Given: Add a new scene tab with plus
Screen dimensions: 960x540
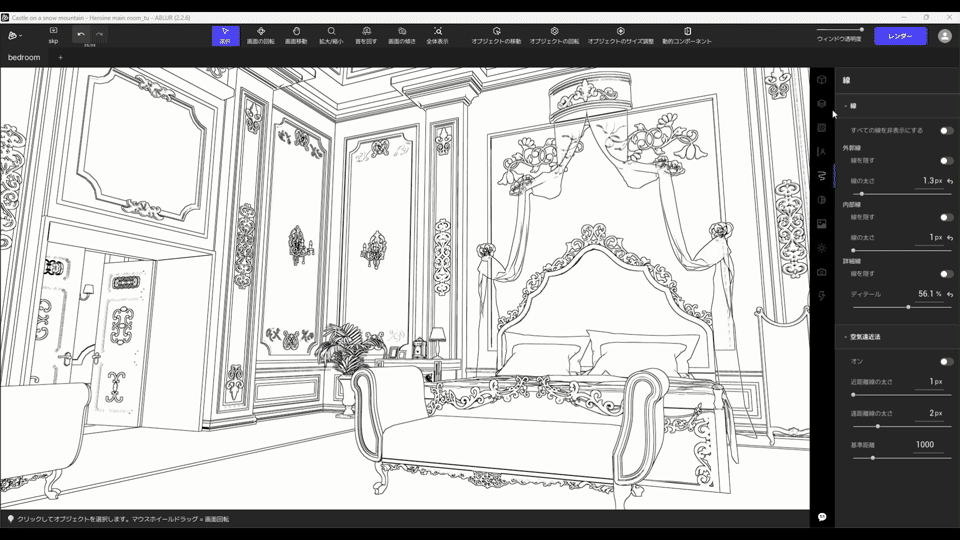Looking at the screenshot, I should [60, 58].
